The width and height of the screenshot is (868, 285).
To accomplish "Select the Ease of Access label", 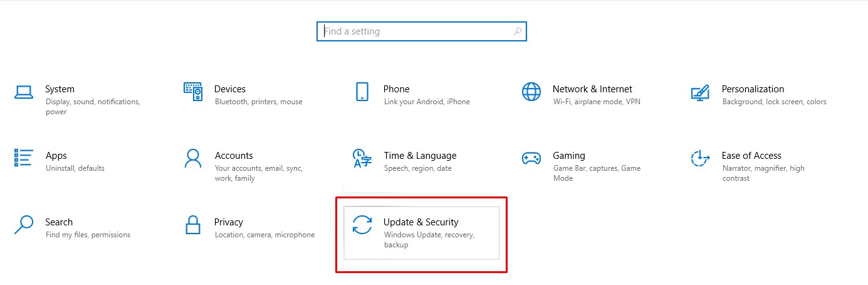I will pyautogui.click(x=751, y=155).
